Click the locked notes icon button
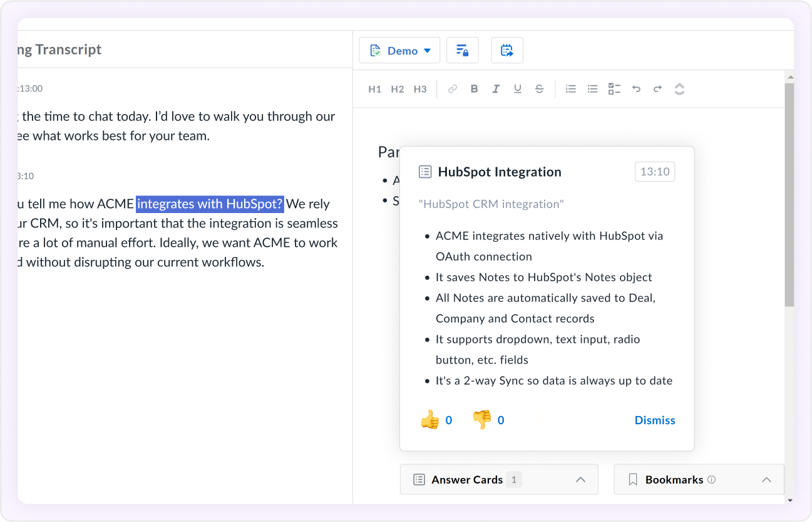The image size is (812, 522). click(x=463, y=51)
